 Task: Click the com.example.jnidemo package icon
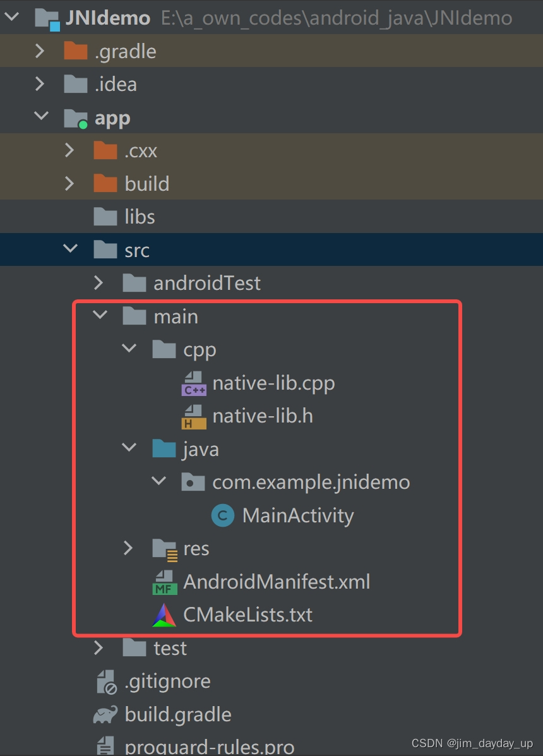[x=193, y=482]
